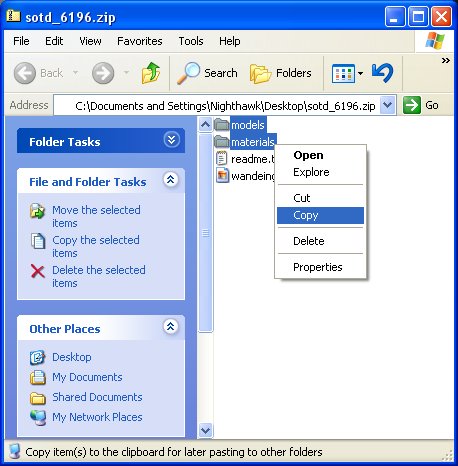Click the Search magnifier icon

pos(188,73)
